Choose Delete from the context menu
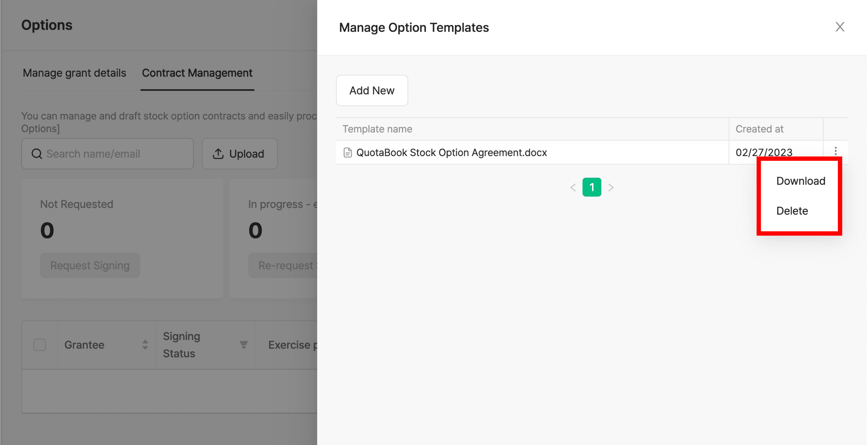Image resolution: width=868 pixels, height=445 pixels. 792,211
